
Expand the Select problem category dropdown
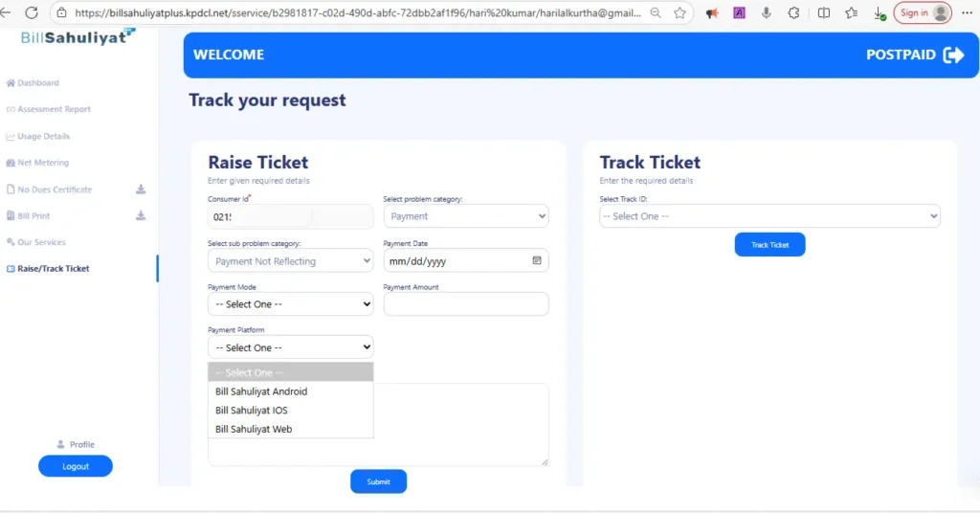466,216
